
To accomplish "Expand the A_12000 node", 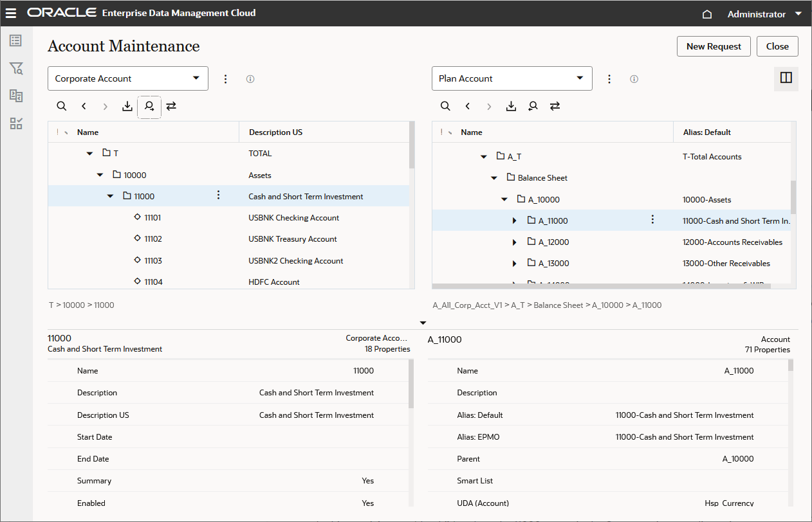I will click(x=514, y=242).
